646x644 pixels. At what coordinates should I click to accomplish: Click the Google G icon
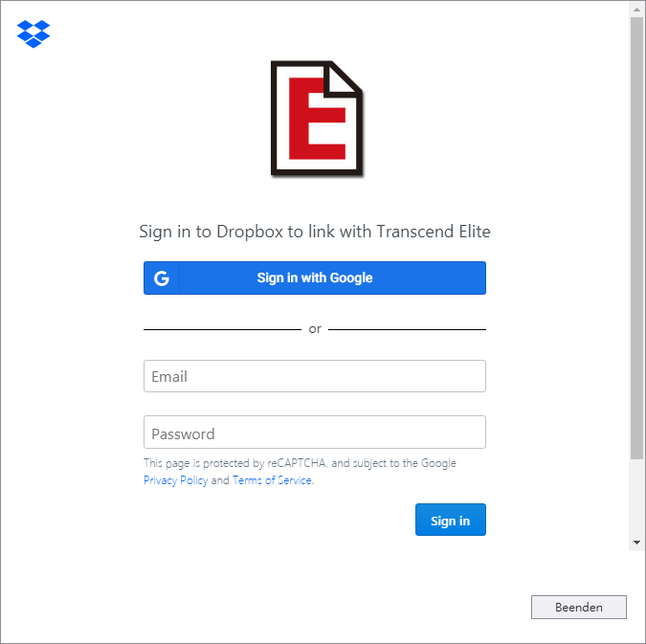(162, 278)
